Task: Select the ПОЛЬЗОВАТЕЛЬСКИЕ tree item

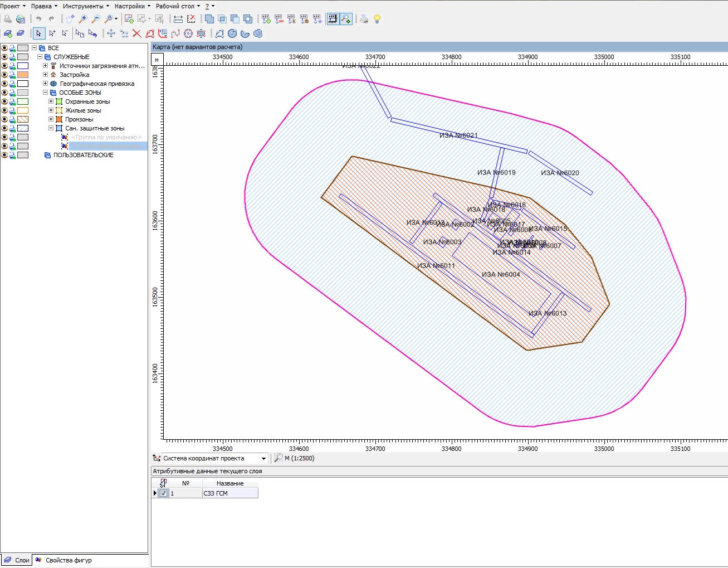Action: (83, 155)
